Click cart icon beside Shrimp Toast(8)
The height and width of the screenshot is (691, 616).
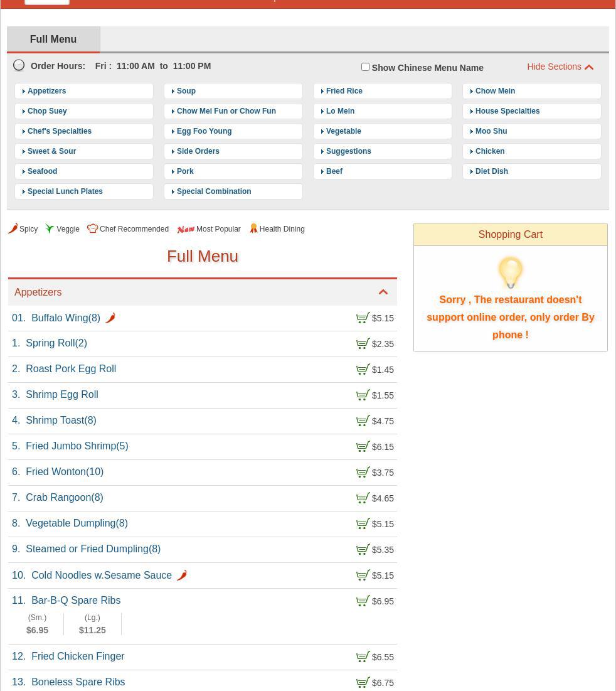pos(363,421)
